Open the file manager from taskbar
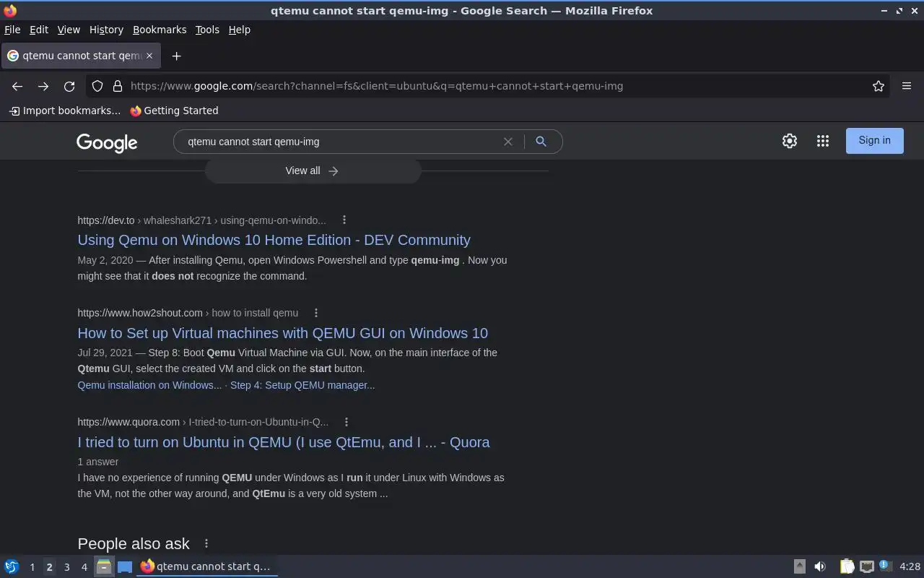924x578 pixels. coord(104,566)
